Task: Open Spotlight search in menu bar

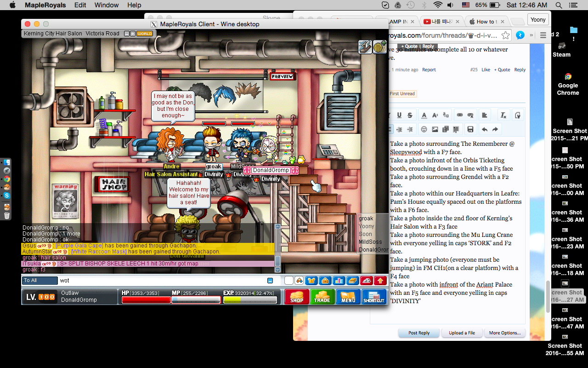Action: 559,5
